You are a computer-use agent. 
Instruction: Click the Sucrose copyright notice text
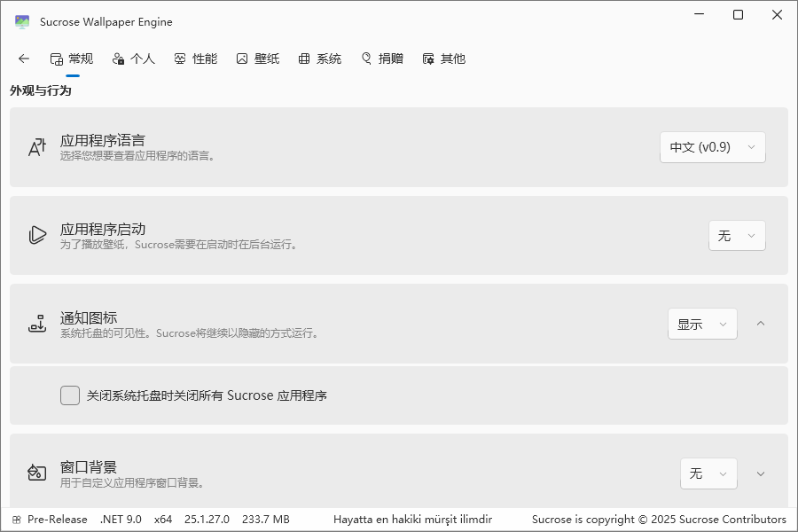(659, 520)
